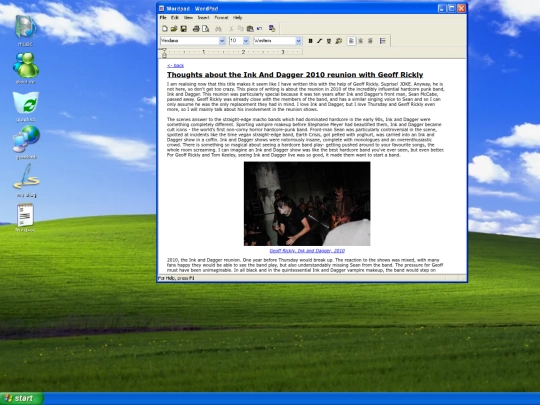Undo the last action with the Undo arrow
The image size is (540, 405).
(259, 29)
